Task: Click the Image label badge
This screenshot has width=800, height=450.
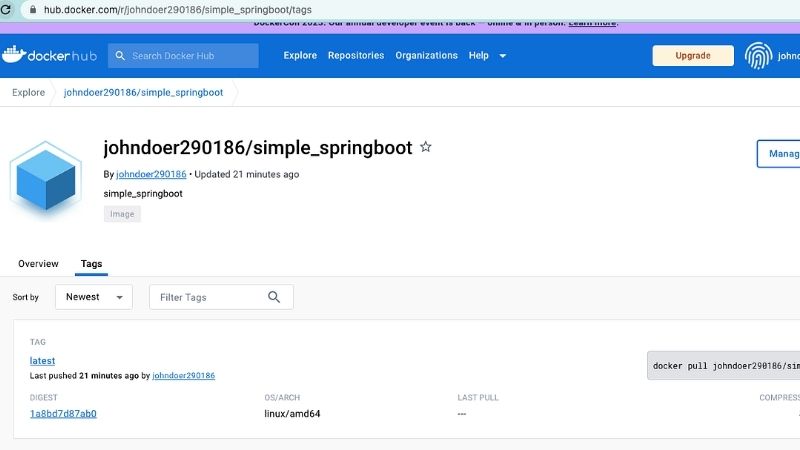Action: pyautogui.click(x=122, y=214)
